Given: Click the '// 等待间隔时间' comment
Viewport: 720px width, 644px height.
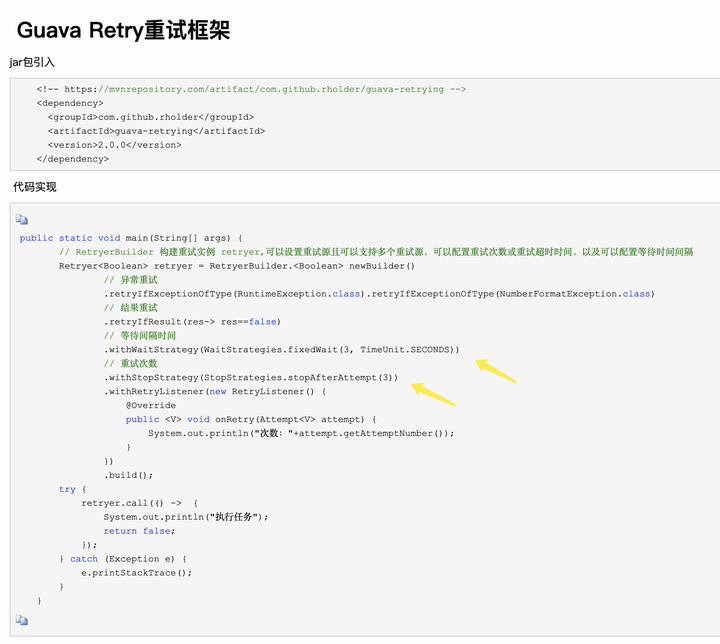Looking at the screenshot, I should (140, 335).
